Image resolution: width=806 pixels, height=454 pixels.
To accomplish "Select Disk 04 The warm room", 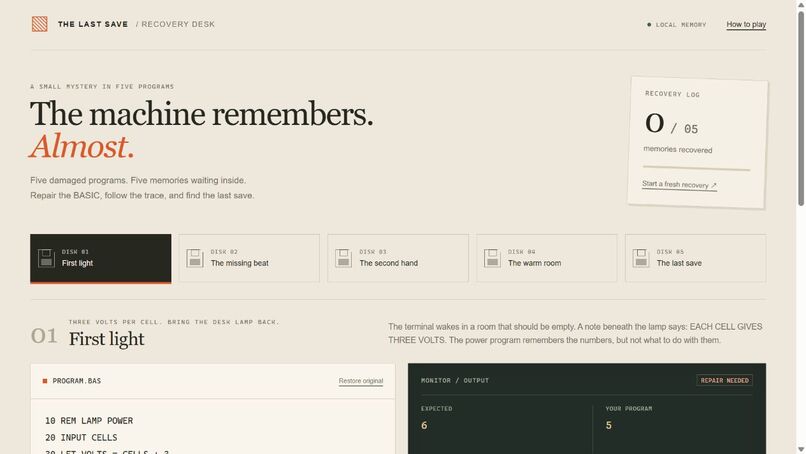I will coord(546,258).
